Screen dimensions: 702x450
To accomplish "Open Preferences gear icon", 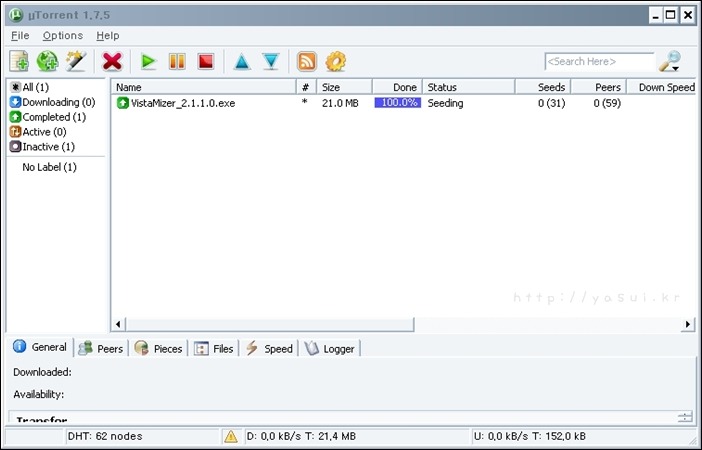I will 336,61.
